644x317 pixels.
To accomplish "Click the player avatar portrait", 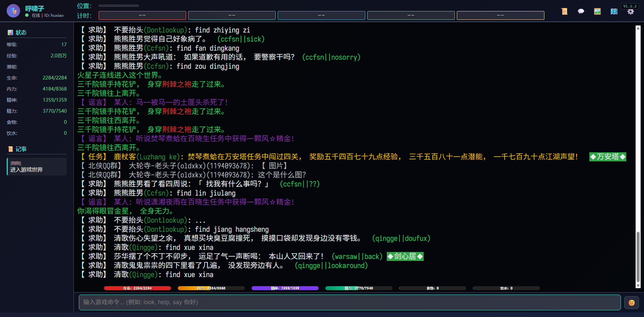I will click(13, 10).
